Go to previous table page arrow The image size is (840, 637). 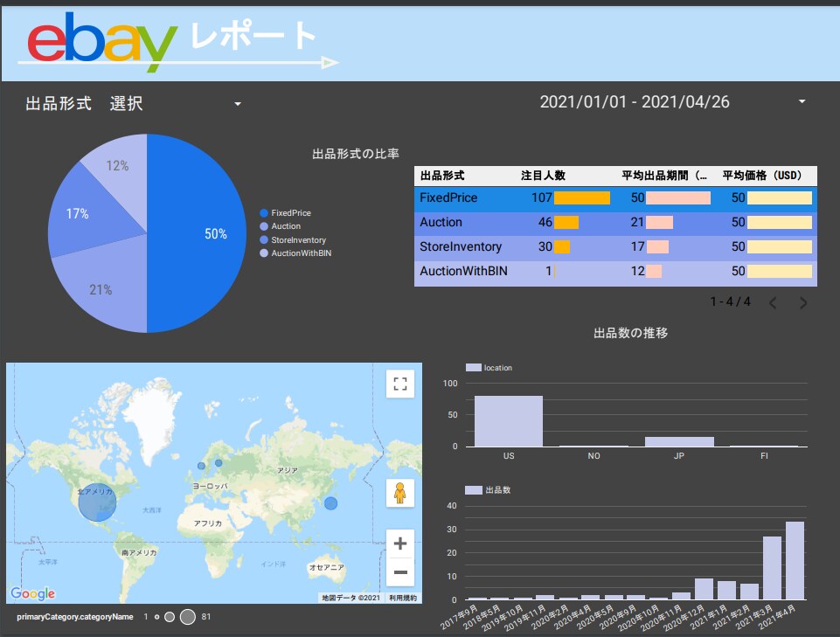pos(773,303)
